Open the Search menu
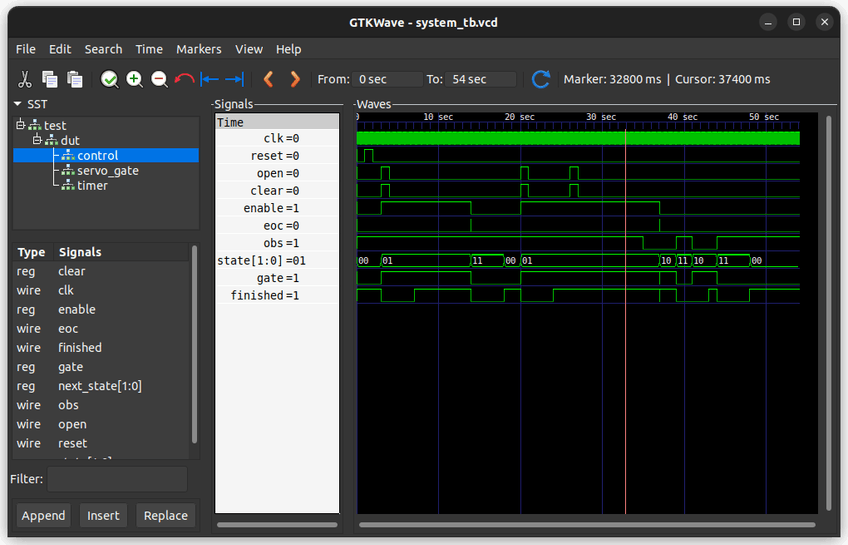The height and width of the screenshot is (545, 848). point(103,49)
